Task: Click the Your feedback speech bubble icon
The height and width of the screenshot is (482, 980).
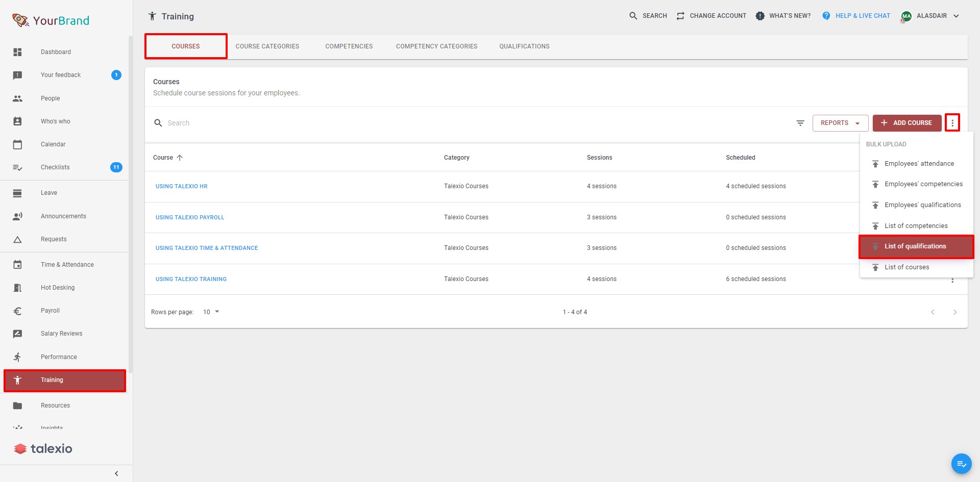Action: click(17, 75)
